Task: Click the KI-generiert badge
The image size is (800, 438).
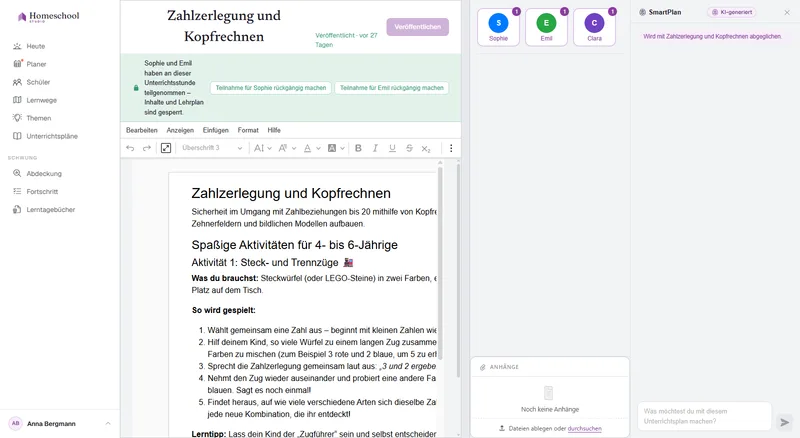Action: [732, 12]
